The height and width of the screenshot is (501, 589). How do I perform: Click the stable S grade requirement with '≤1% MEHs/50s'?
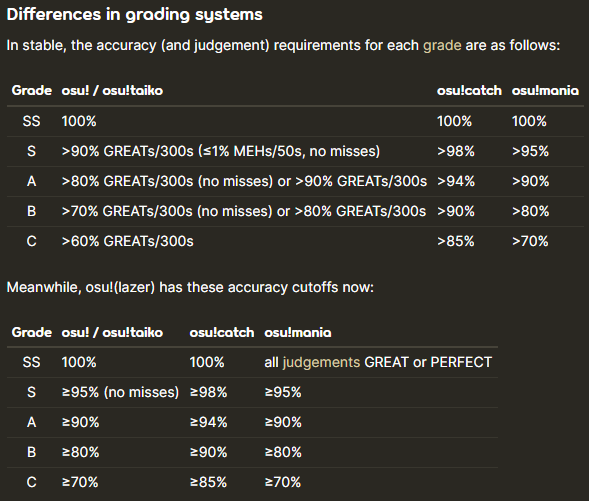click(220, 151)
